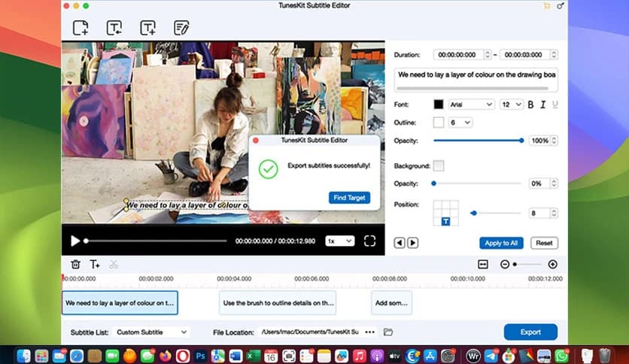Click the three dots browse location button
This screenshot has width=629, height=364.
[x=370, y=332]
